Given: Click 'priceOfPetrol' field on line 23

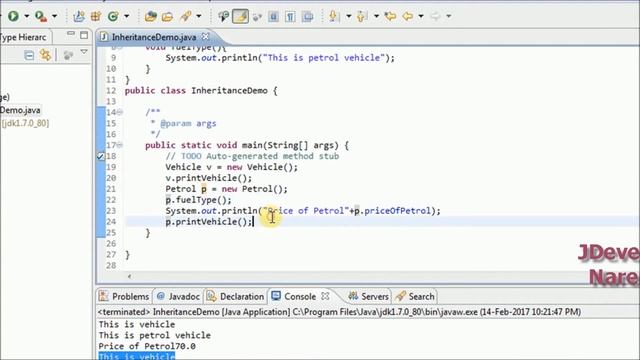Looking at the screenshot, I should click(x=398, y=211).
